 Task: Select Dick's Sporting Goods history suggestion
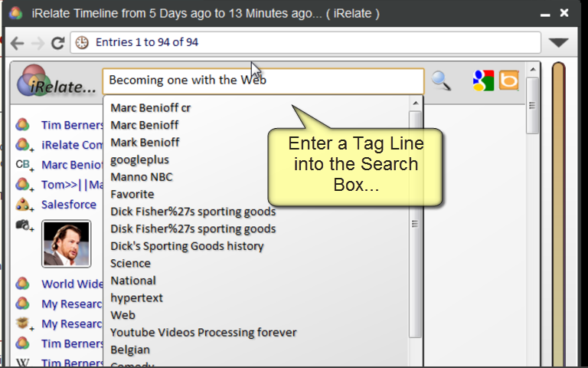[x=187, y=246]
